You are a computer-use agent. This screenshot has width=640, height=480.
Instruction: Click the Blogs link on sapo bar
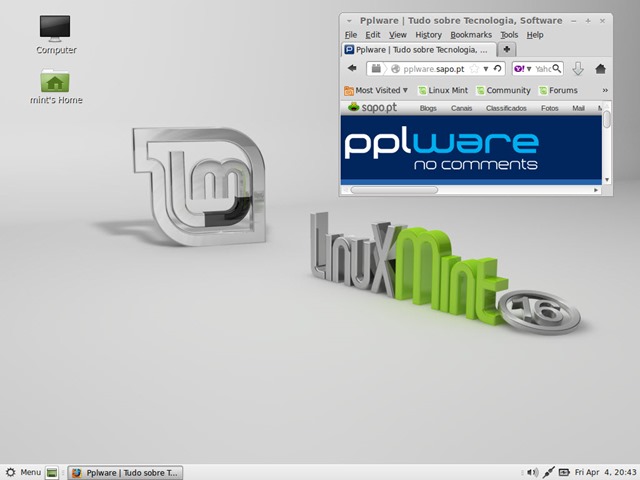tap(428, 108)
